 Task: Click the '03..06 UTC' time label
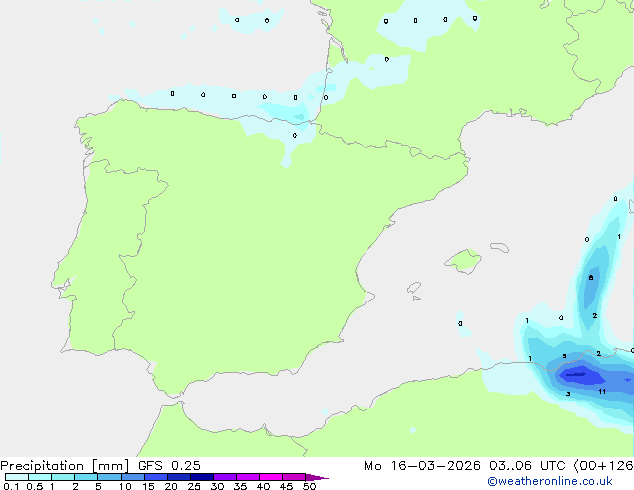(527, 466)
